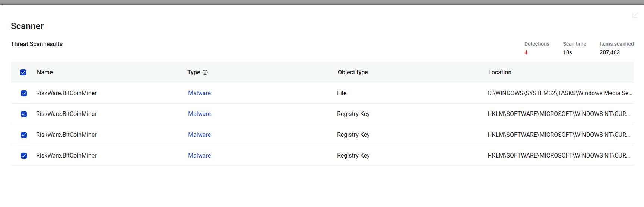The width and height of the screenshot is (644, 207).
Task: Click the Object type column header
Action: coord(353,72)
